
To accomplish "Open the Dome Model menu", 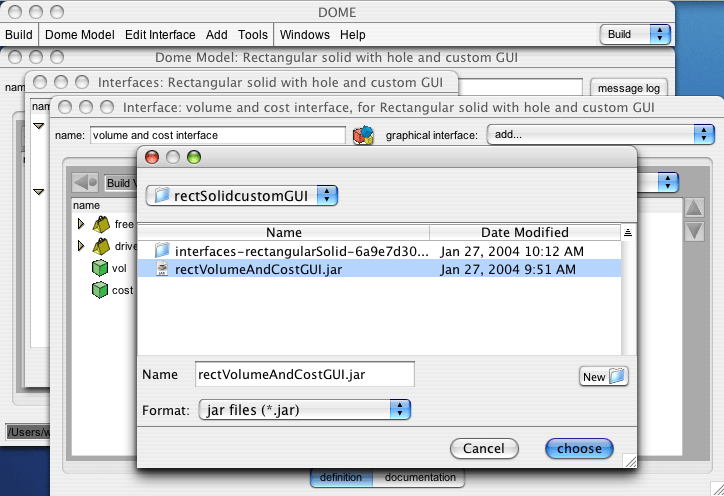I will click(80, 35).
